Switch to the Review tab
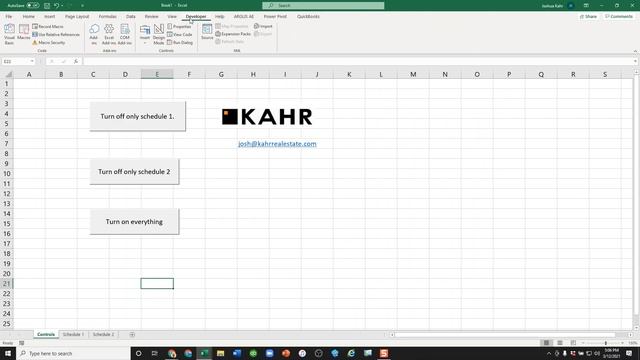640x360 pixels. 151,16
